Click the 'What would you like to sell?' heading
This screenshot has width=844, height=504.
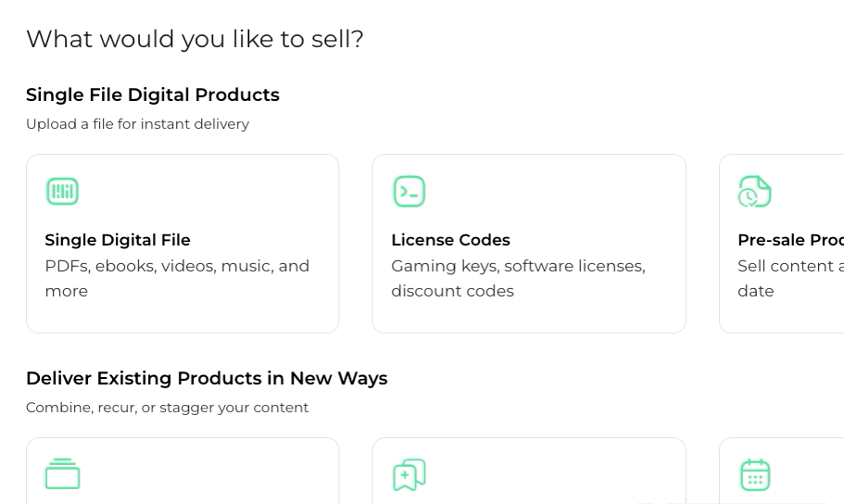[195, 39]
